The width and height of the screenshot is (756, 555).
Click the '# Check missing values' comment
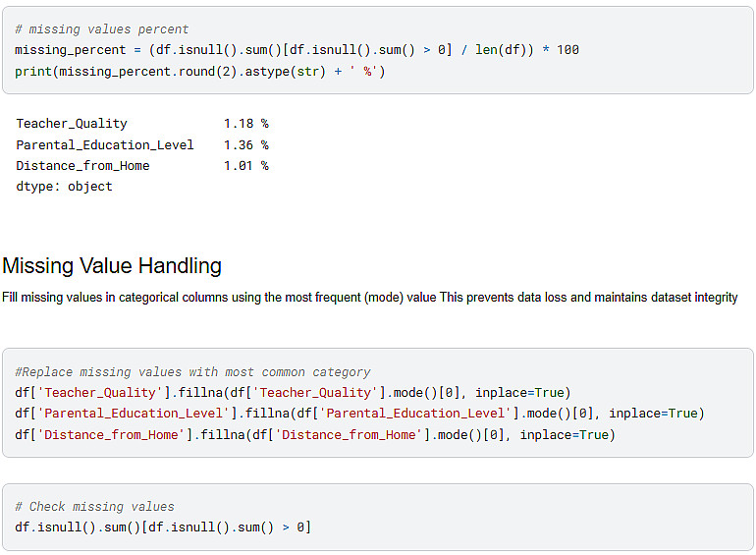coord(94,507)
